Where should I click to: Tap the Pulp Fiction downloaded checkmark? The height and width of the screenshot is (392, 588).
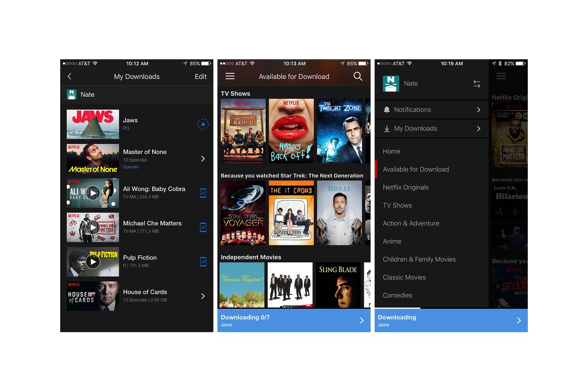[203, 261]
